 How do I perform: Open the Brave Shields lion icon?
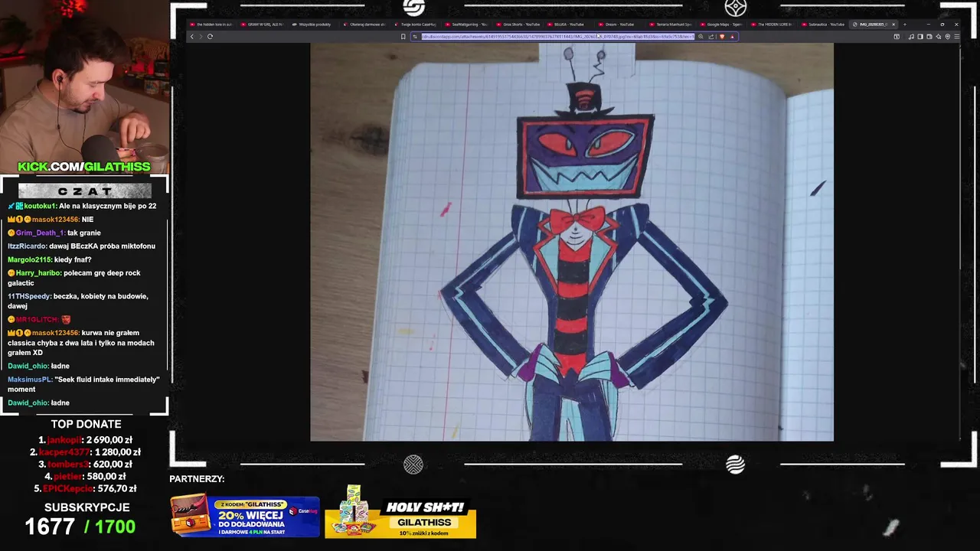(722, 37)
